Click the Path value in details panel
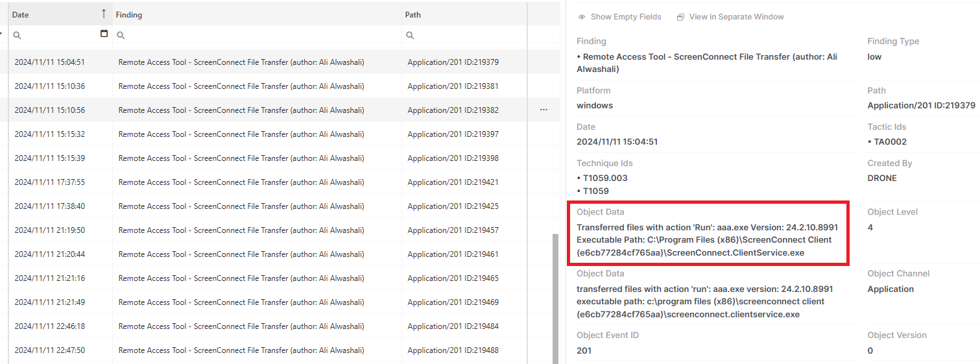The height and width of the screenshot is (364, 980). click(921, 105)
